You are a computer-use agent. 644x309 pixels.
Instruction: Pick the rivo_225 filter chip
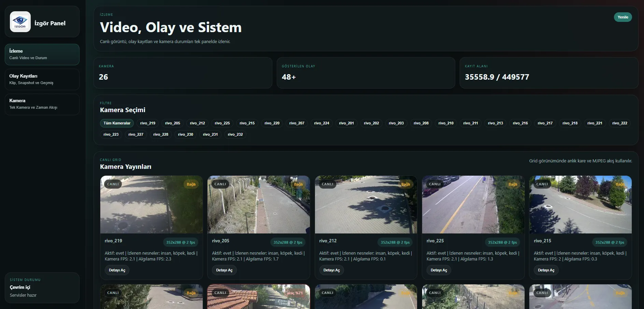tap(223, 123)
